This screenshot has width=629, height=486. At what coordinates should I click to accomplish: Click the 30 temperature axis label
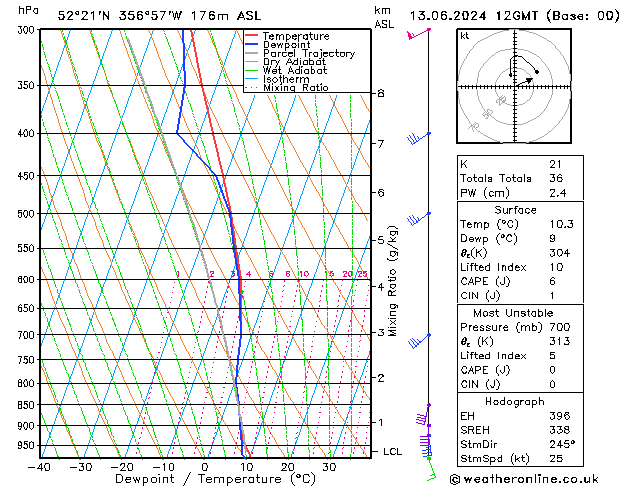pos(329,468)
